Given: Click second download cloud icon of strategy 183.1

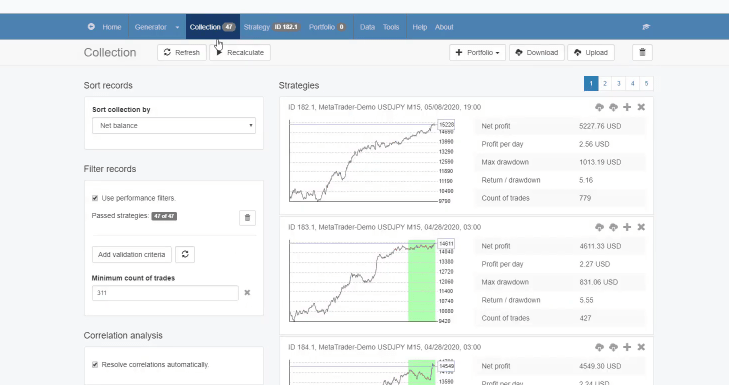Looking at the screenshot, I should [613, 227].
